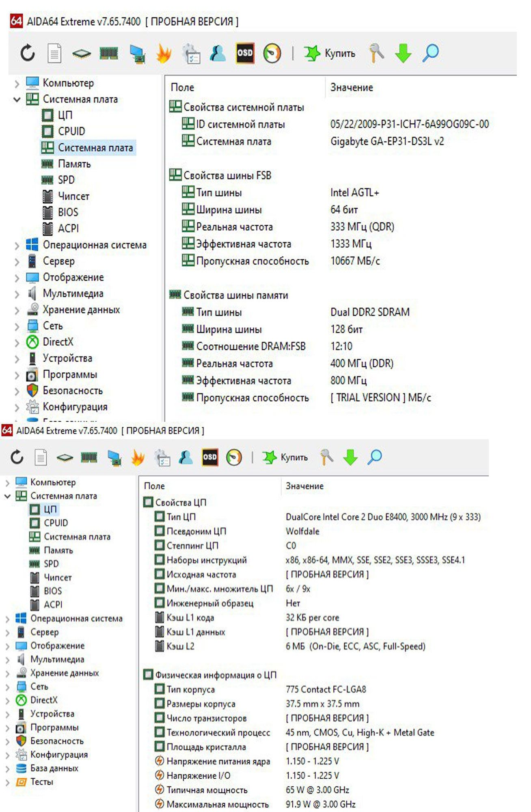The width and height of the screenshot is (531, 812).
Task: Click Поле column header in upper window
Action: point(182,87)
